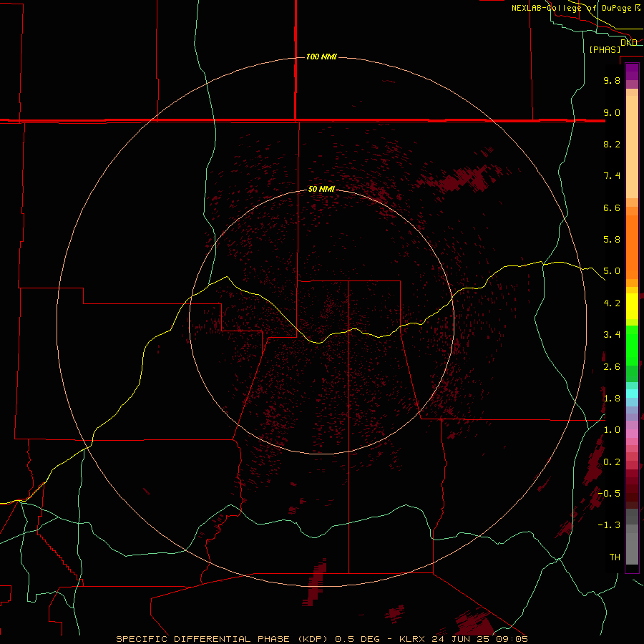Click the cyan segment of color bar

tap(632, 393)
